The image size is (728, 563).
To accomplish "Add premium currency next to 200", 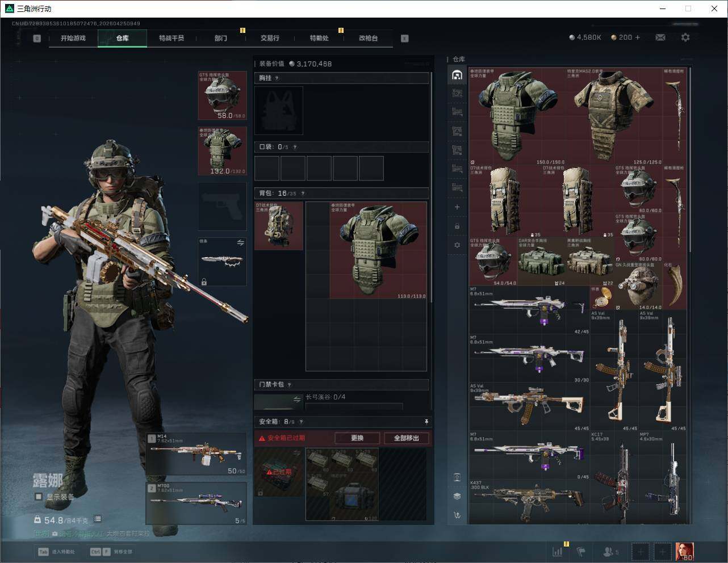I will click(x=638, y=37).
